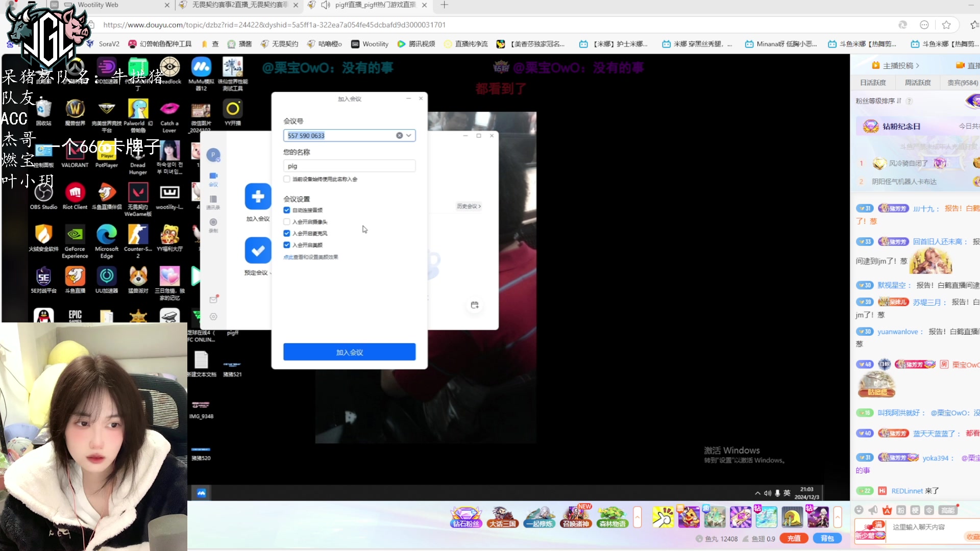Click the Riot Client desktop icon
Viewport: 980px width, 551px height.
75,197
